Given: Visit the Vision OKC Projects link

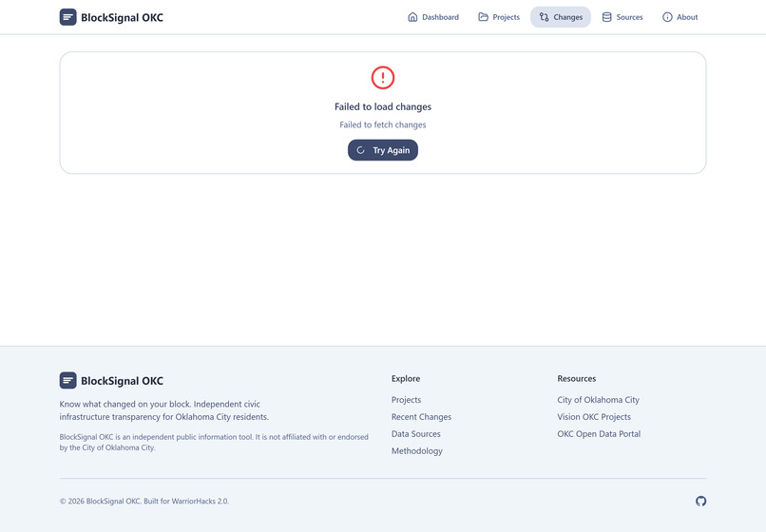Looking at the screenshot, I should pos(594,417).
